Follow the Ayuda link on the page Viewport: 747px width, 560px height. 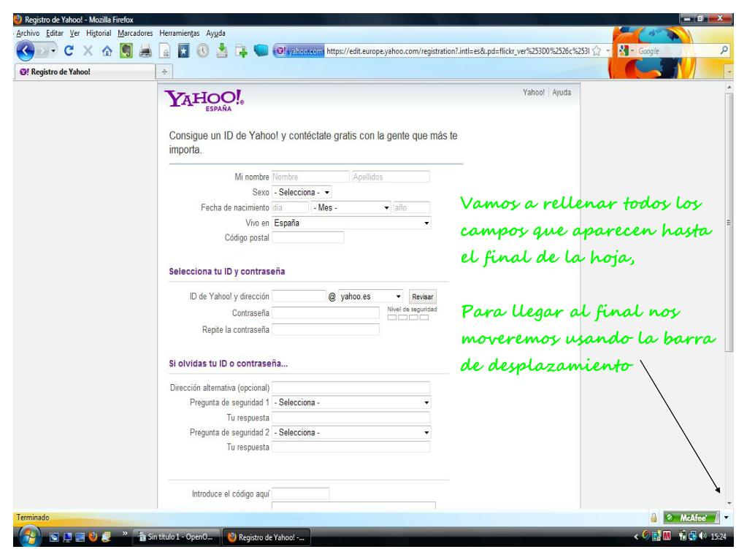click(x=562, y=93)
